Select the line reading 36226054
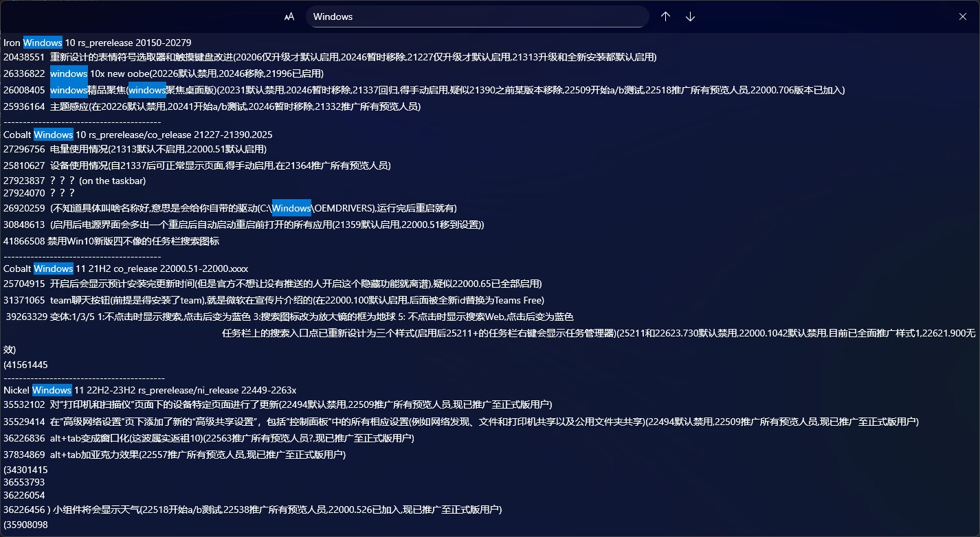Image resolution: width=980 pixels, height=537 pixels. (x=24, y=495)
